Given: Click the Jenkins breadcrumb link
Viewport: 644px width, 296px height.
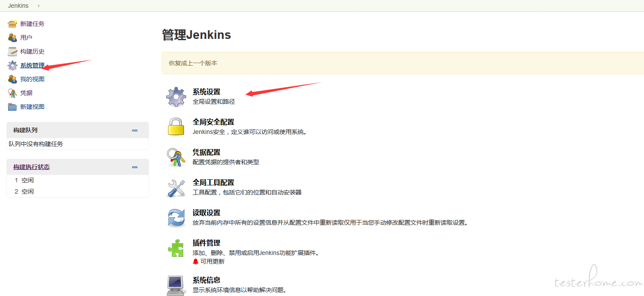Looking at the screenshot, I should (18, 6).
